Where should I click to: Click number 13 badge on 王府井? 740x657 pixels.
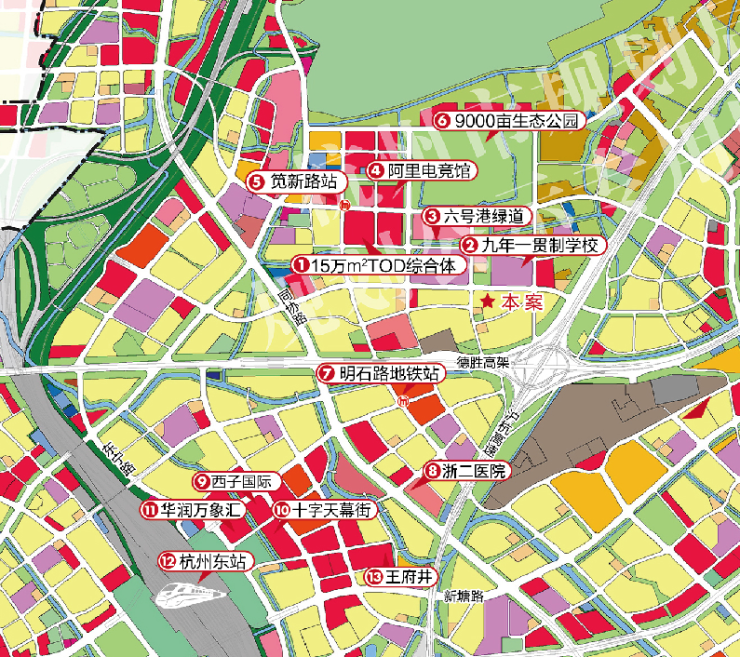tap(374, 577)
